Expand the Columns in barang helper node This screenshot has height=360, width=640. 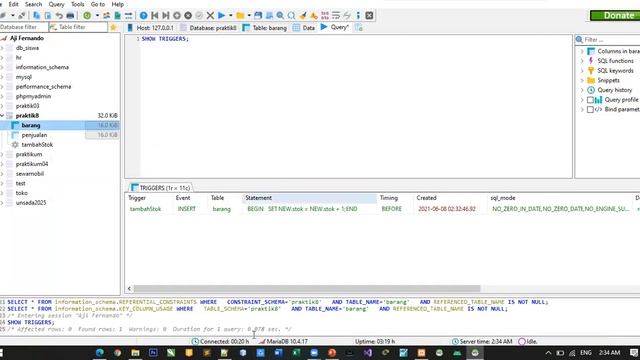point(582,51)
